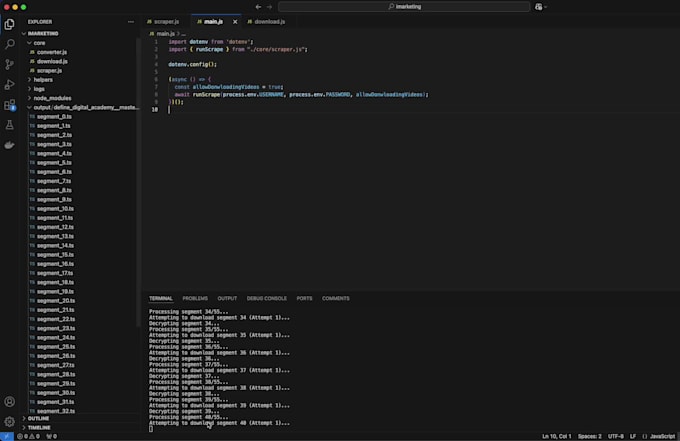This screenshot has height=441, width=680.
Task: Collapse the IMARKETING root folder
Action: [43, 33]
